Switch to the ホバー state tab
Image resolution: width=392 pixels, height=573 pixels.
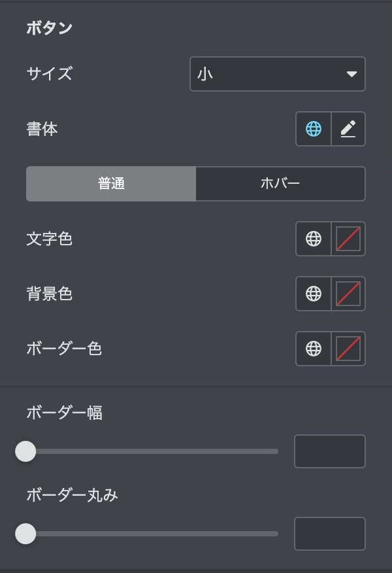click(280, 184)
